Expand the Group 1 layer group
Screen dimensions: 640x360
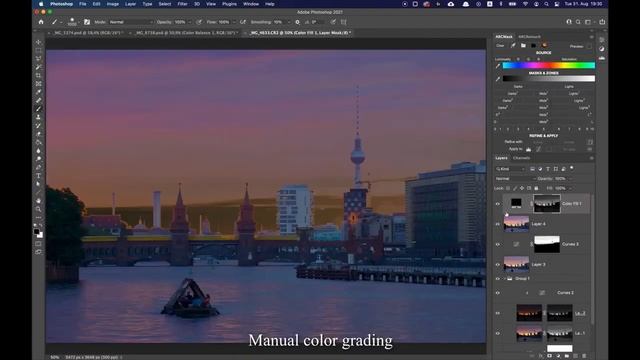pos(504,279)
